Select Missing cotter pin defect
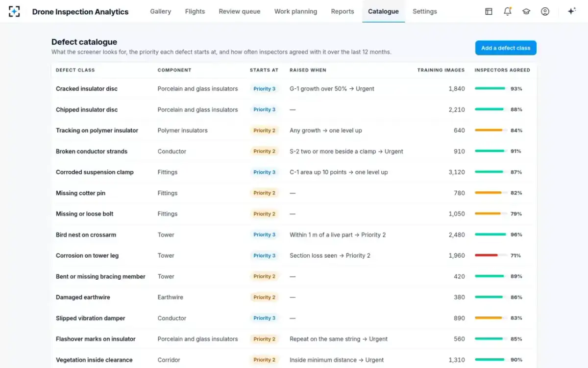Image resolution: width=588 pixels, height=368 pixels. (80, 193)
